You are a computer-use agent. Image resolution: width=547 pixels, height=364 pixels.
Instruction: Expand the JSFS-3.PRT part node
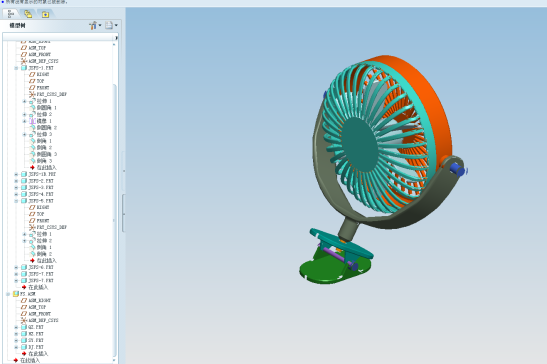16,187
